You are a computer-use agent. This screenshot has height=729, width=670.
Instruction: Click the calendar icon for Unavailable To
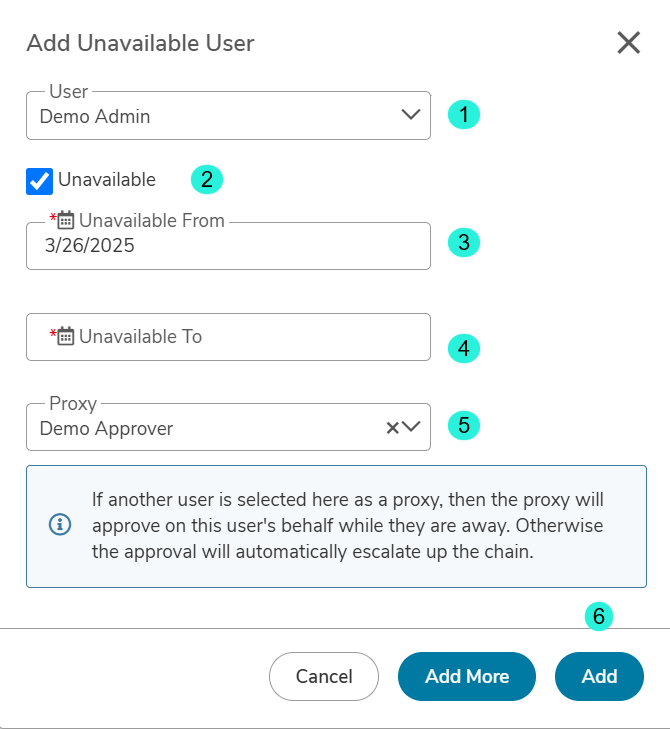[66, 336]
